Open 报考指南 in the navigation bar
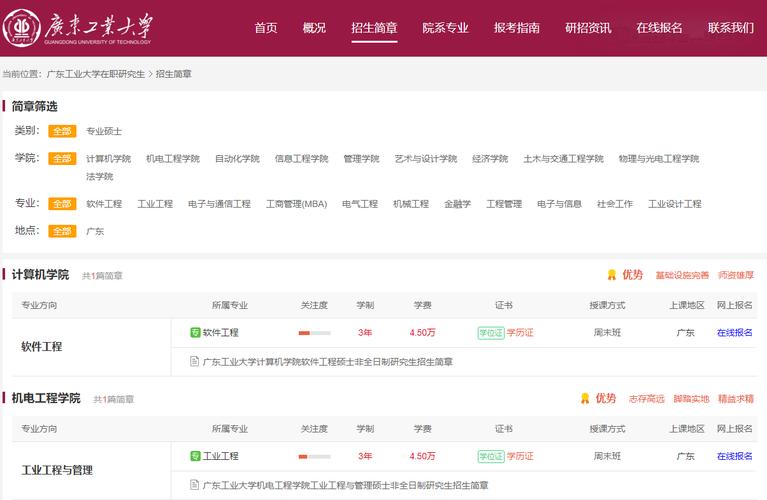 (517, 28)
